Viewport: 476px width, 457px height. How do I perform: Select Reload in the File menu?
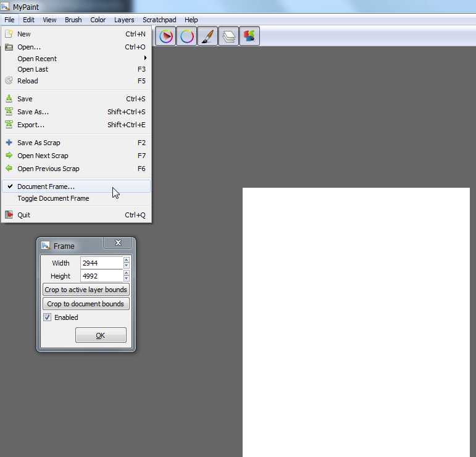coord(76,81)
